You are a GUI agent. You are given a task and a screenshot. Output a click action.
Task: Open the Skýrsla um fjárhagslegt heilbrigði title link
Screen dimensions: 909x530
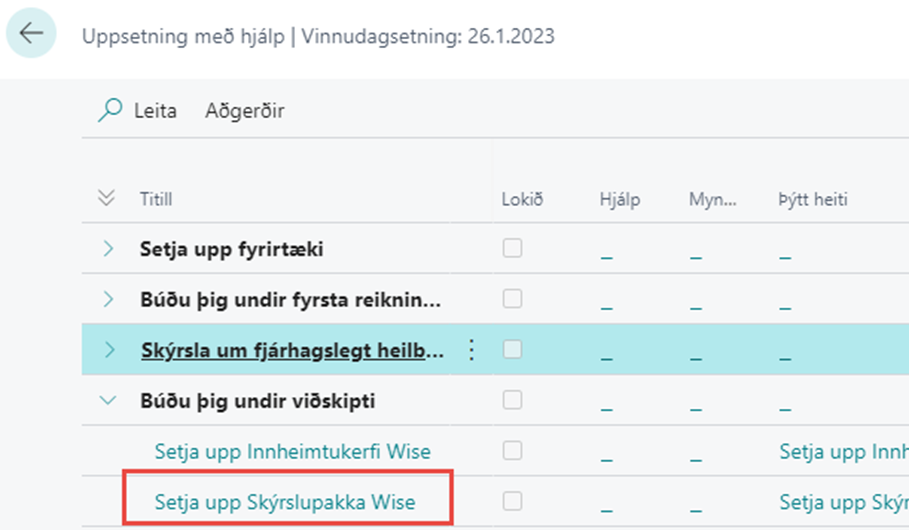(x=290, y=350)
